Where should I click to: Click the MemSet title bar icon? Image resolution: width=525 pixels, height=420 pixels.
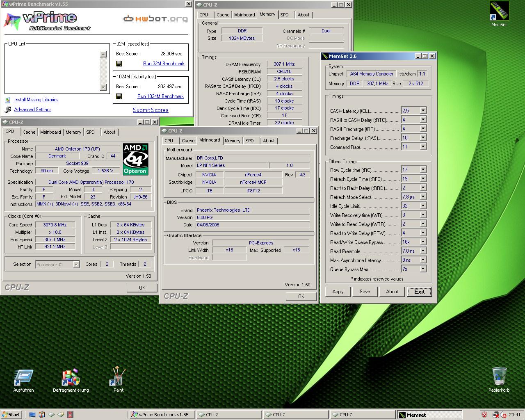click(325, 56)
